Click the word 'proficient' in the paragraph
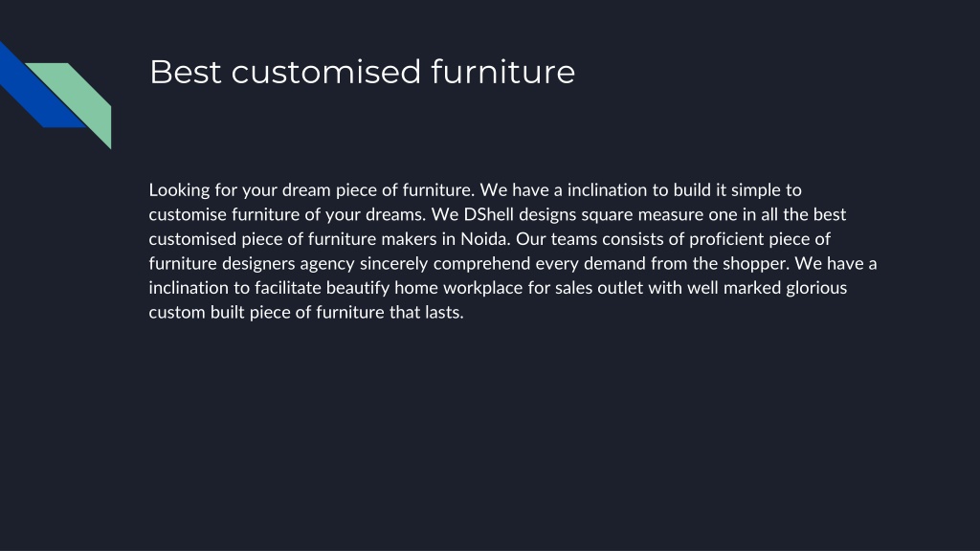Screen dimensions: 980x551 [x=725, y=238]
